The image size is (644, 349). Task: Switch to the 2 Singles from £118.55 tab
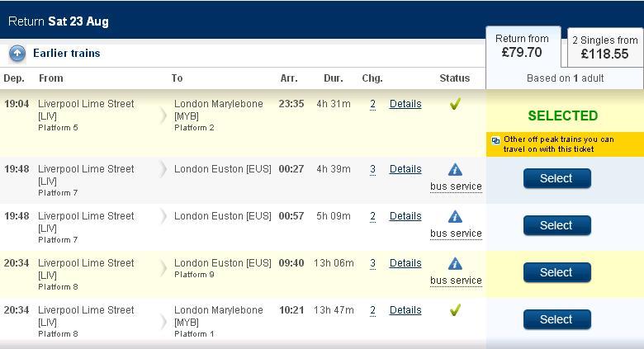pyautogui.click(x=604, y=48)
